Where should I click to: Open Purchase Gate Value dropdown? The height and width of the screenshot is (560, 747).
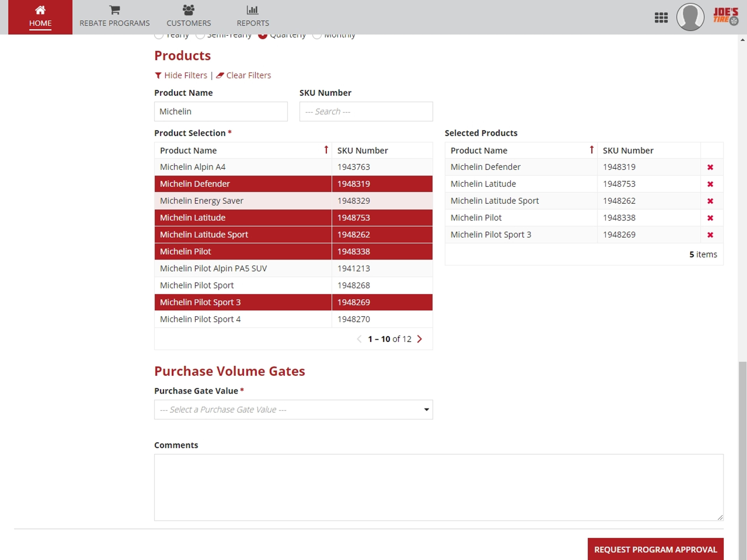[294, 409]
